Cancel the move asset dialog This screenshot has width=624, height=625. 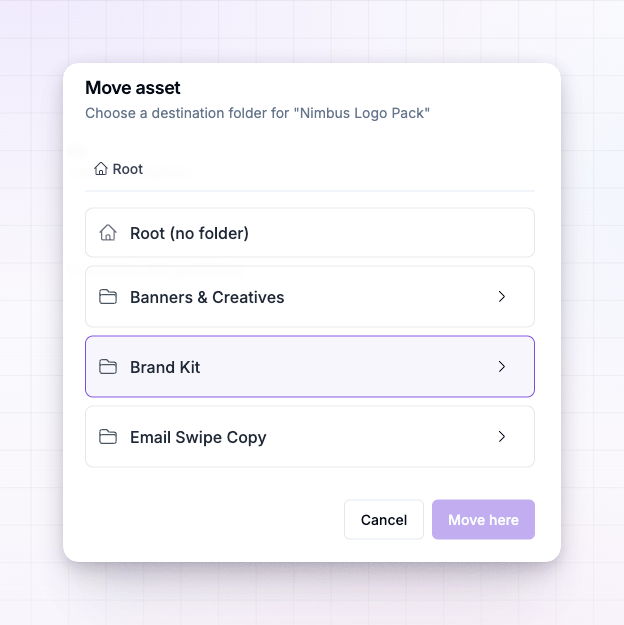[x=384, y=520]
